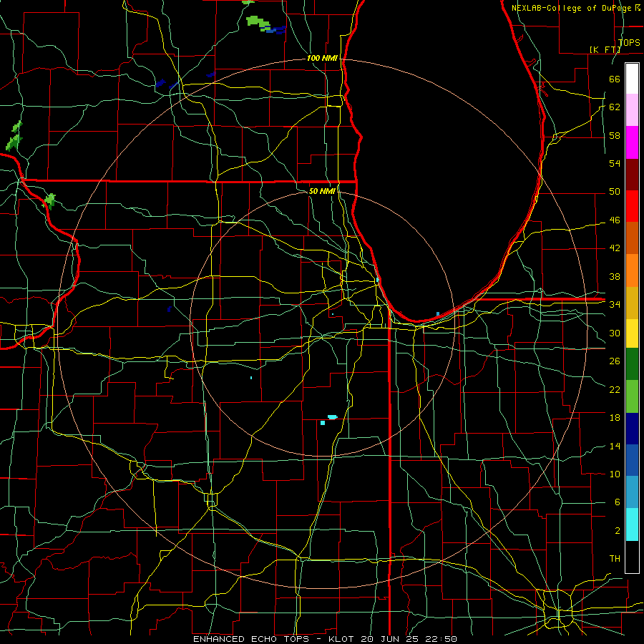Select the legend value "26"

click(615, 361)
